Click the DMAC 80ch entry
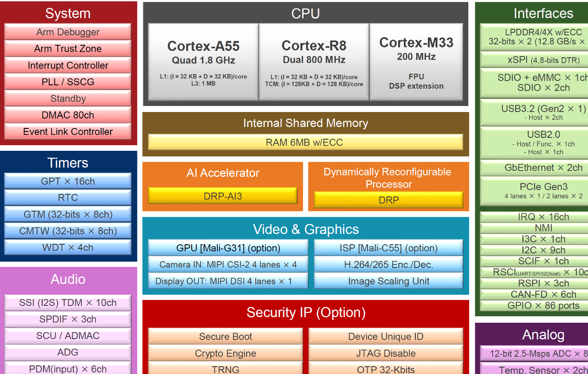This screenshot has width=588, height=374. [68, 115]
